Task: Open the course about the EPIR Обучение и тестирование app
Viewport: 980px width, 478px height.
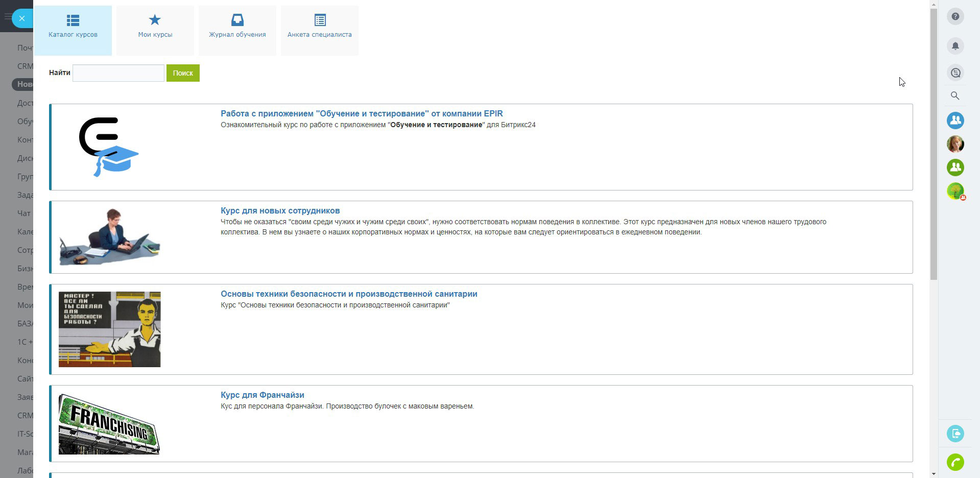Action: [362, 113]
